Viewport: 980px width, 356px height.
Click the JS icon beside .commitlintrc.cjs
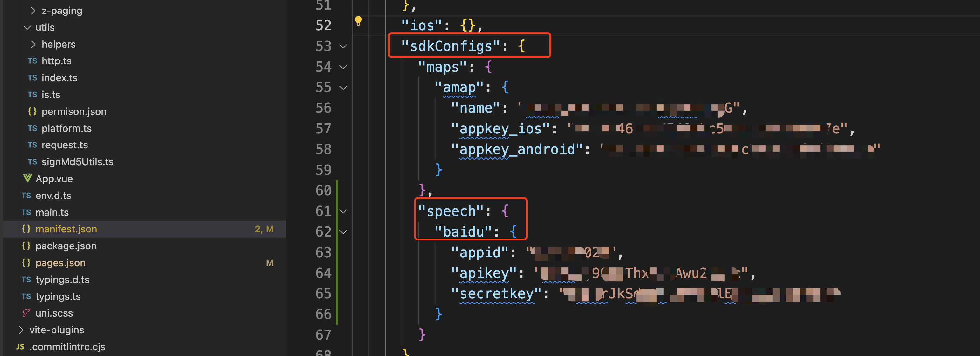click(x=20, y=346)
